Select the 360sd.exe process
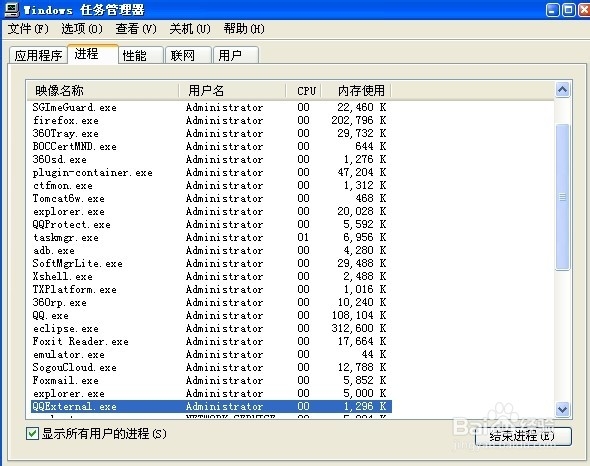590x466 pixels. click(210, 160)
